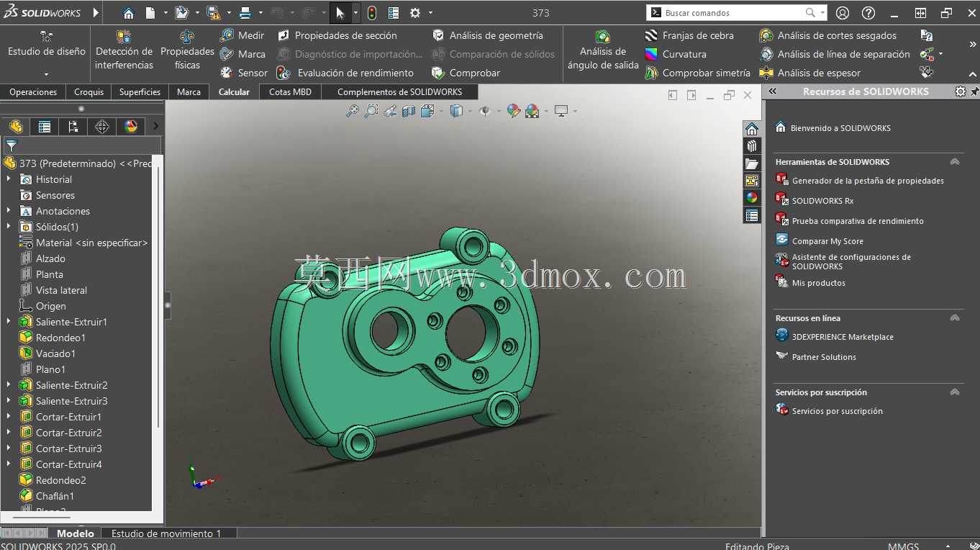The height and width of the screenshot is (550, 980).
Task: Open the file properties list icon
Action: pos(394,13)
